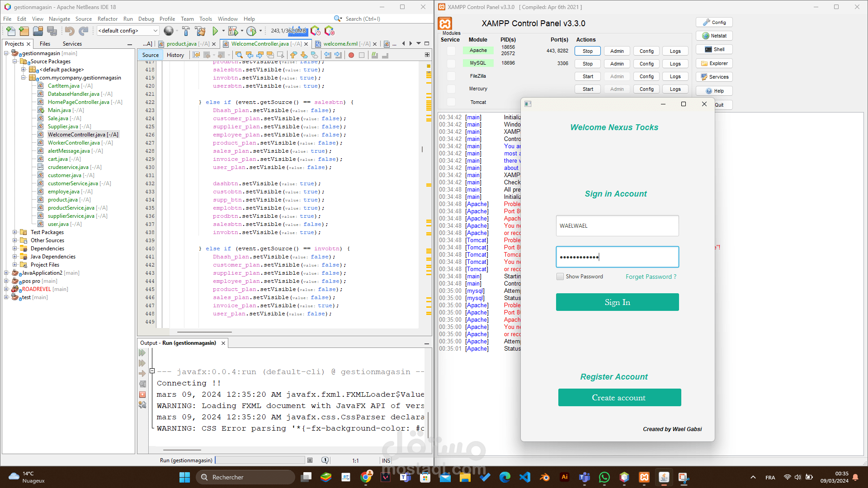Expand the Test Packages tree node
The height and width of the screenshot is (488, 868).
[x=15, y=232]
